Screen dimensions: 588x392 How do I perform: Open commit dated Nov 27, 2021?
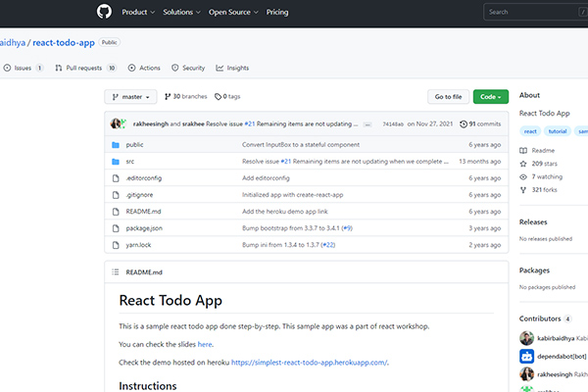tap(430, 123)
